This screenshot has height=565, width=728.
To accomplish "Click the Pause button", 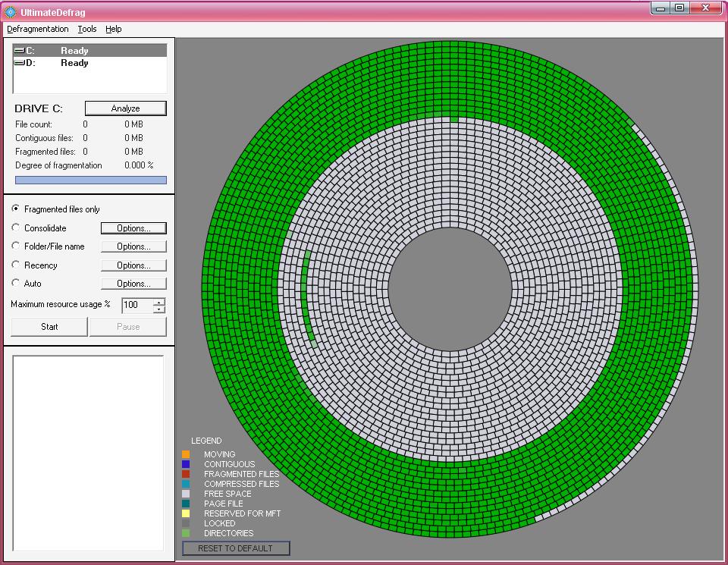I will [128, 327].
